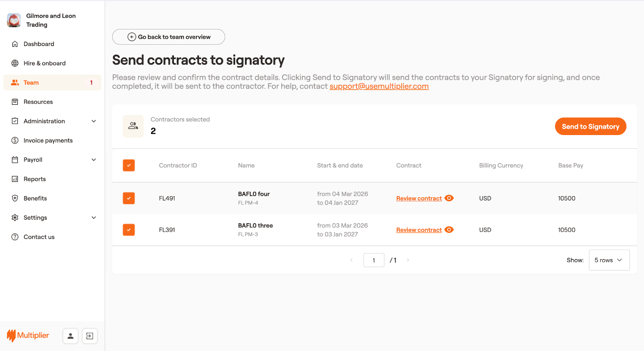The height and width of the screenshot is (351, 644).
Task: Deselect the BAFLO three contractor row checkbox
Action: (x=129, y=230)
